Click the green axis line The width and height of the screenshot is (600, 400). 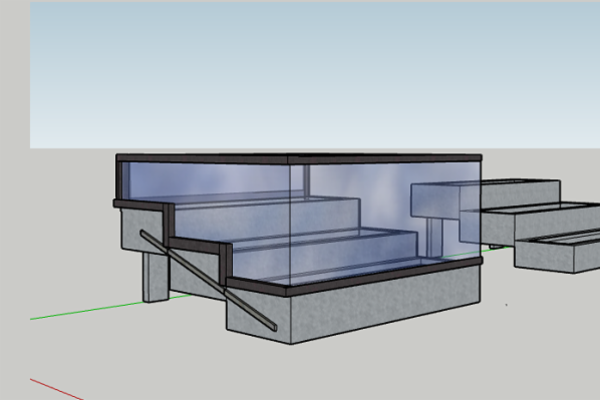80,313
